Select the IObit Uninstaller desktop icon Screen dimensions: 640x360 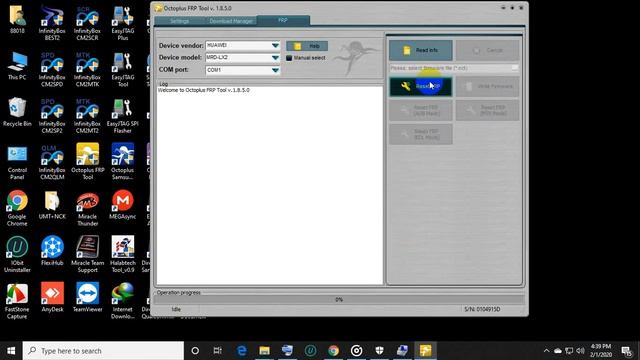point(17,255)
